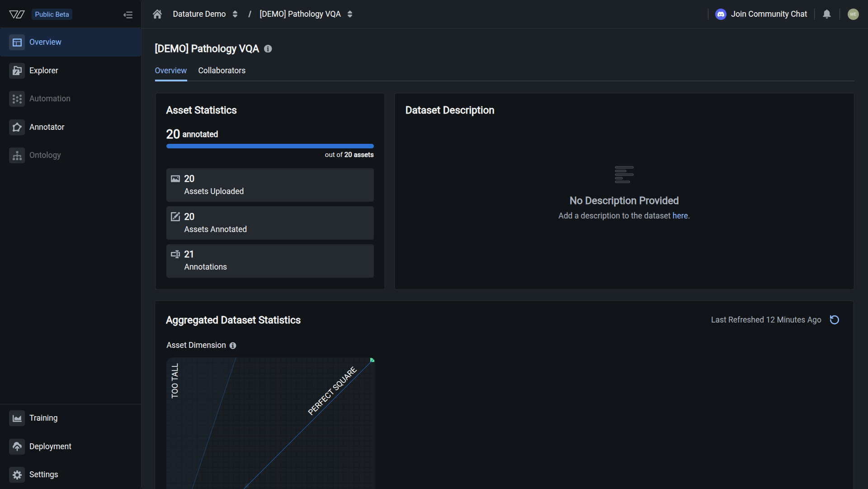Screen dimensions: 868x489
Task: Click the 'Asset Statistics' heading
Action: (201, 110)
